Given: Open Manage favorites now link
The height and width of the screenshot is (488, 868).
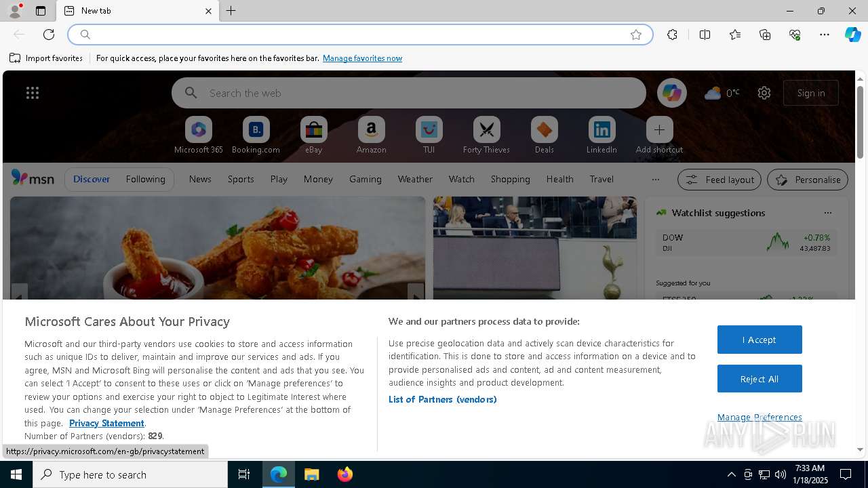Looking at the screenshot, I should click(362, 58).
